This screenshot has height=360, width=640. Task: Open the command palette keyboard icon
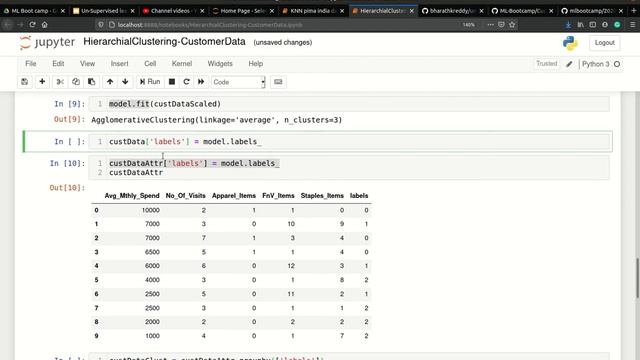coord(278,82)
